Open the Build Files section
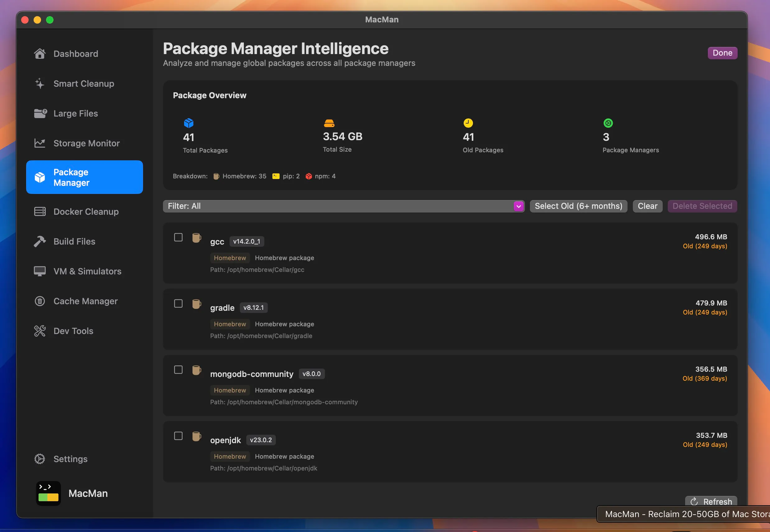This screenshot has width=770, height=532. [84, 241]
